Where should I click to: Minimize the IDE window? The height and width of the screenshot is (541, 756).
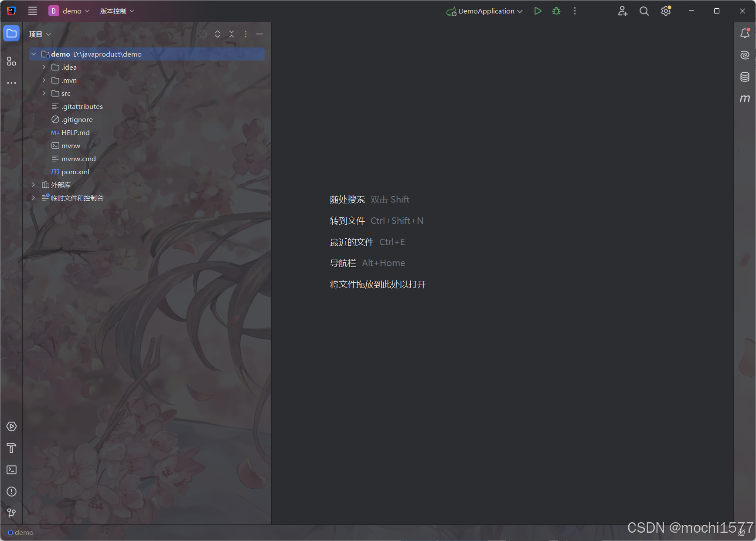(691, 11)
